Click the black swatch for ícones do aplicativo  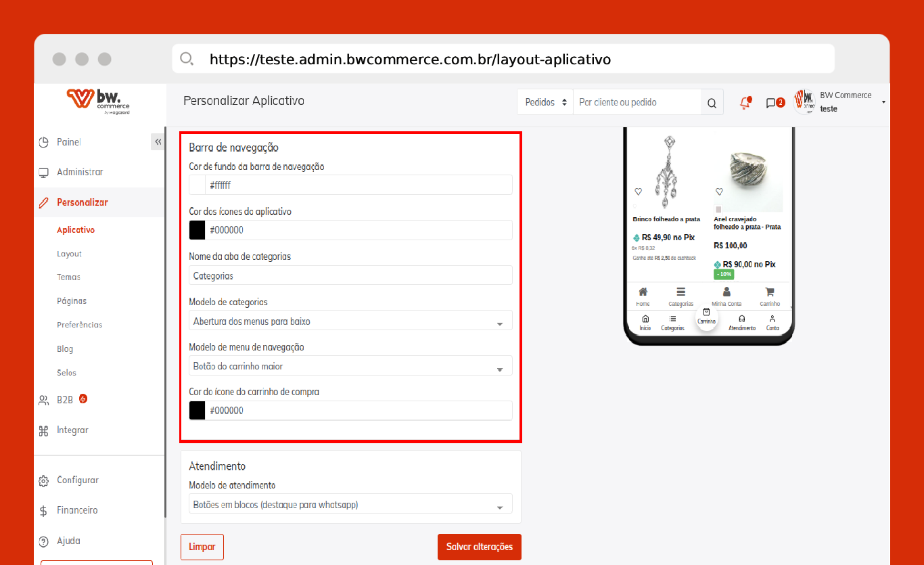197,230
